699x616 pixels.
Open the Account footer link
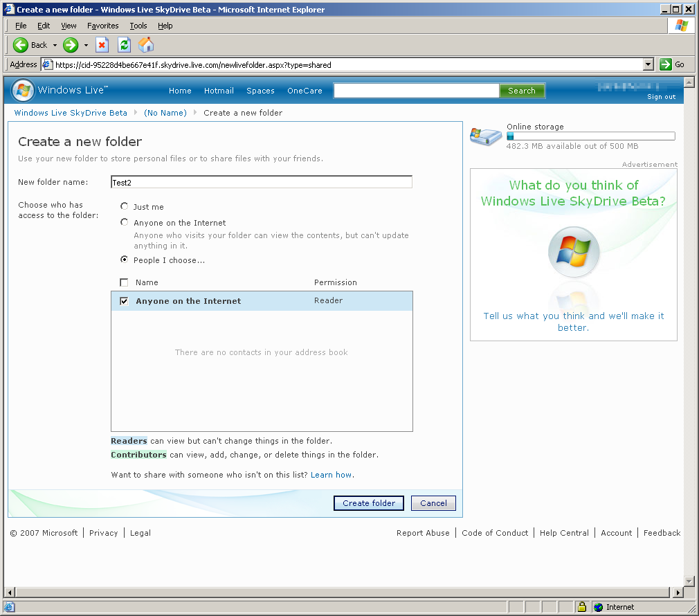616,533
